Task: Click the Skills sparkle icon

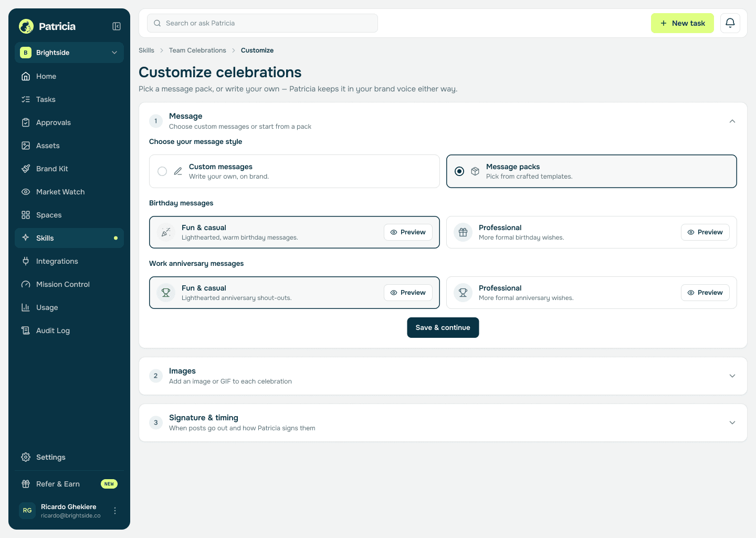Action: tap(26, 238)
